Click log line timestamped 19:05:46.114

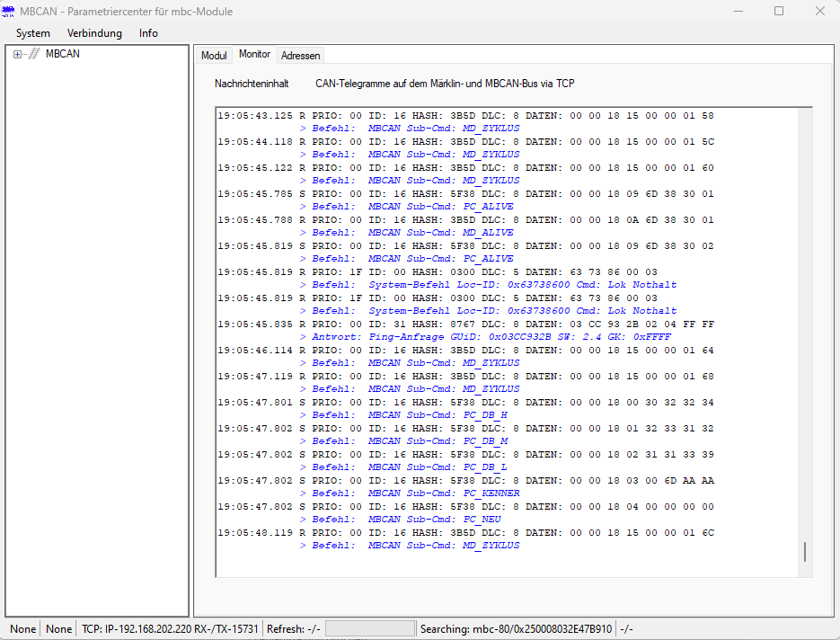pyautogui.click(x=465, y=350)
